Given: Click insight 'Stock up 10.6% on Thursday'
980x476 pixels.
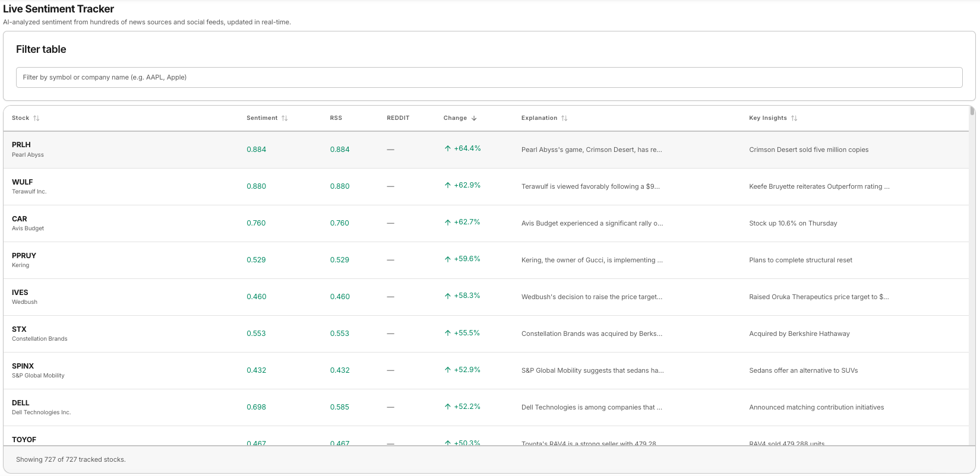Looking at the screenshot, I should (793, 223).
